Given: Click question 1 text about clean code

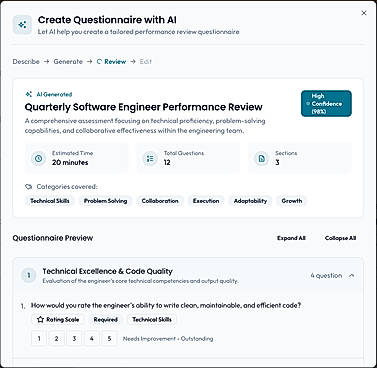Looking at the screenshot, I should [x=166, y=305].
